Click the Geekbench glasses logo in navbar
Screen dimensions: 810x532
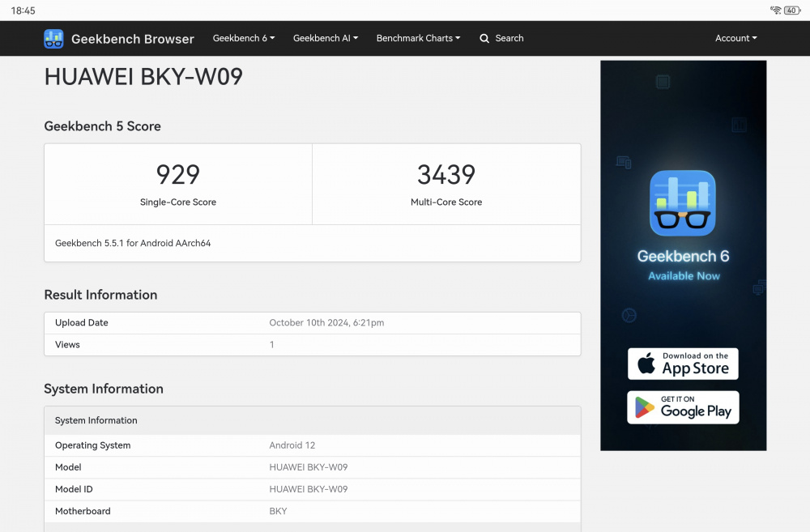pos(53,39)
